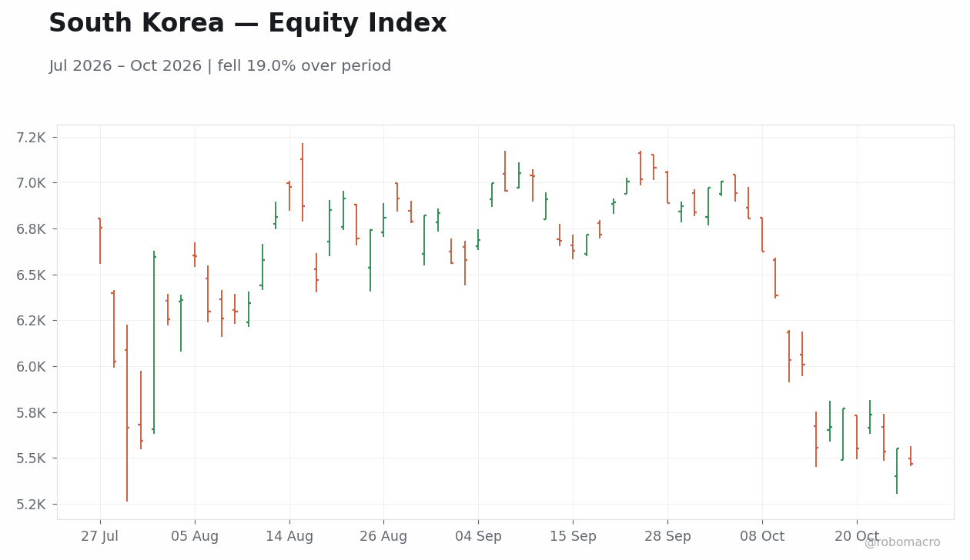The height and width of the screenshot is (560, 970).
Task: Click the tall green bar after 27 Jul
Action: (x=154, y=342)
